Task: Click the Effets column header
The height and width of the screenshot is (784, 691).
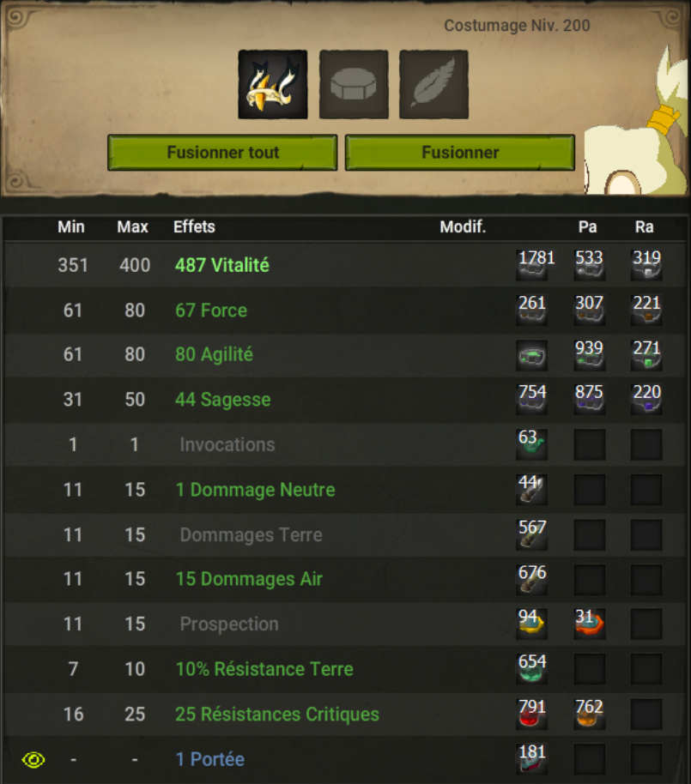Action: click(194, 227)
